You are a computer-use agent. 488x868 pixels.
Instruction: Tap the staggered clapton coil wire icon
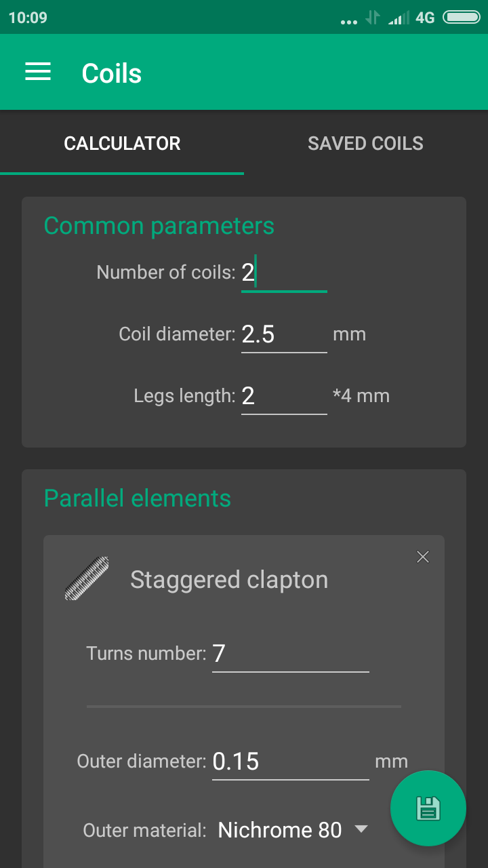(87, 578)
